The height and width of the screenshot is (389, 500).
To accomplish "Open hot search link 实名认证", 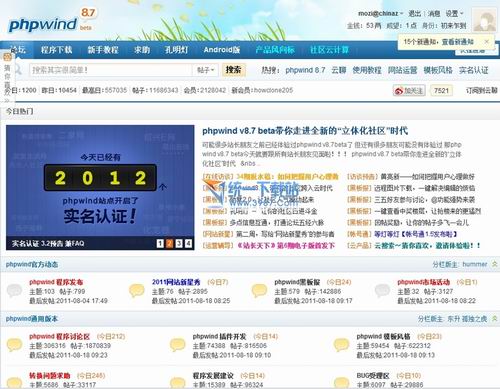I will click(x=473, y=70).
